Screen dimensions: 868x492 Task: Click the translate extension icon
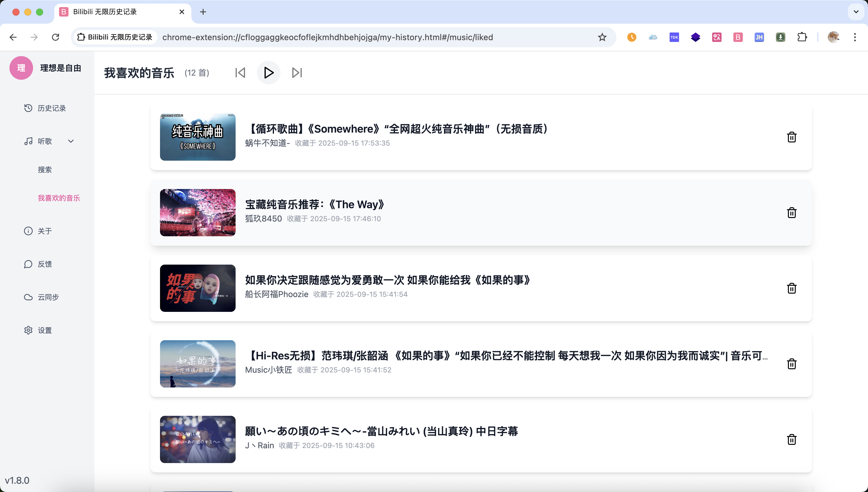[717, 37]
